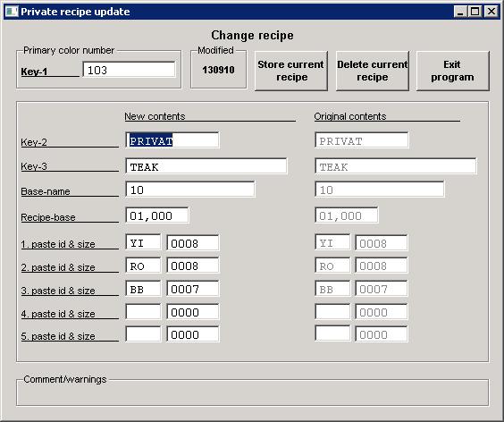Click the Exit program button
The image size is (504, 422).
[452, 71]
